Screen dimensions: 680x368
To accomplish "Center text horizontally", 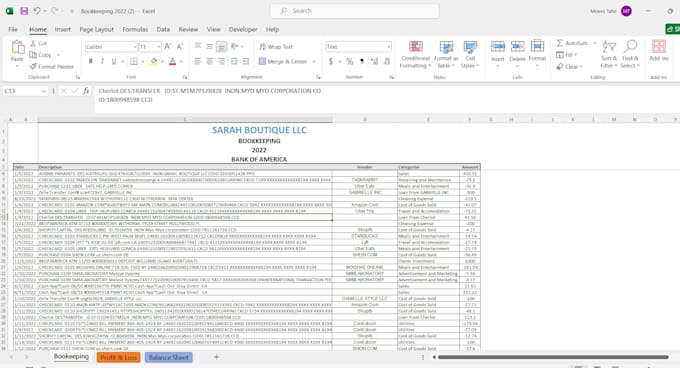I will coord(209,62).
